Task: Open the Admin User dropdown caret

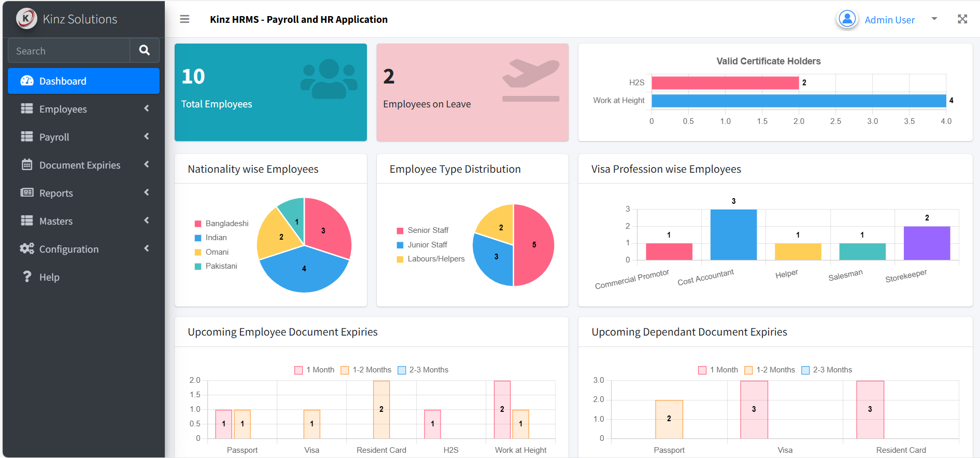Action: pyautogui.click(x=934, y=19)
